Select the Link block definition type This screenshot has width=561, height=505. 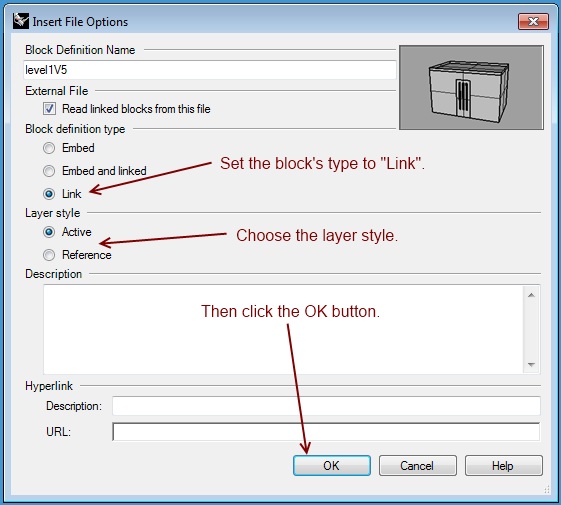pos(49,194)
